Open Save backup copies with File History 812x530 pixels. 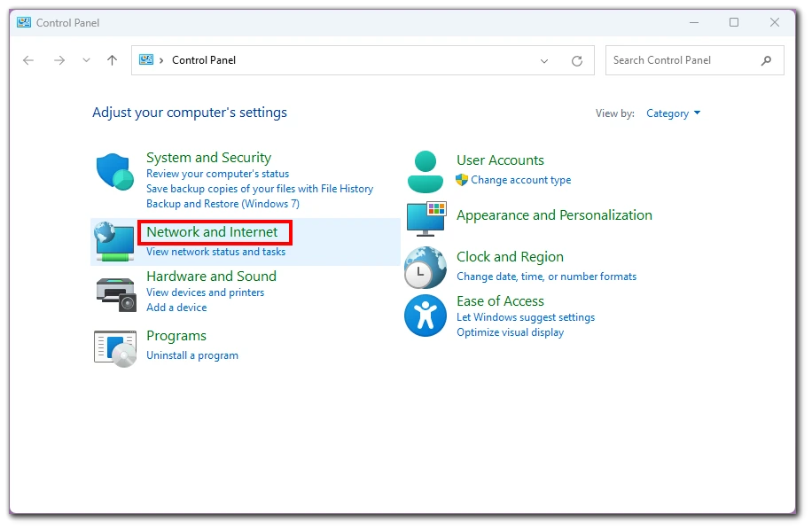[x=260, y=189]
